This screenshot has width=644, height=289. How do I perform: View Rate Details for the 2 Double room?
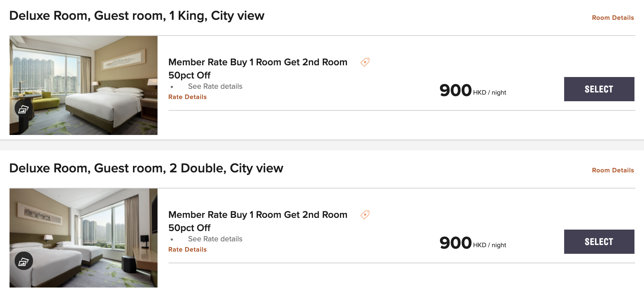click(188, 249)
